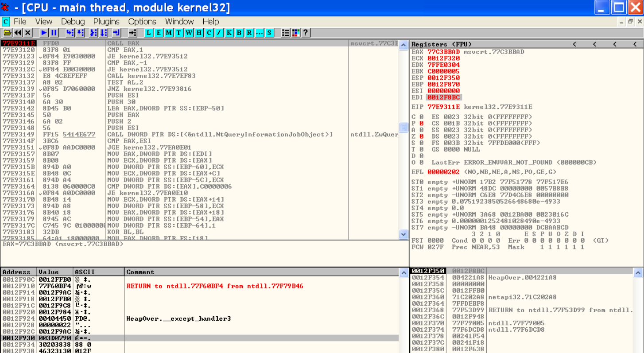644x353 pixels.
Task: Open the Help menu
Action: 211,21
